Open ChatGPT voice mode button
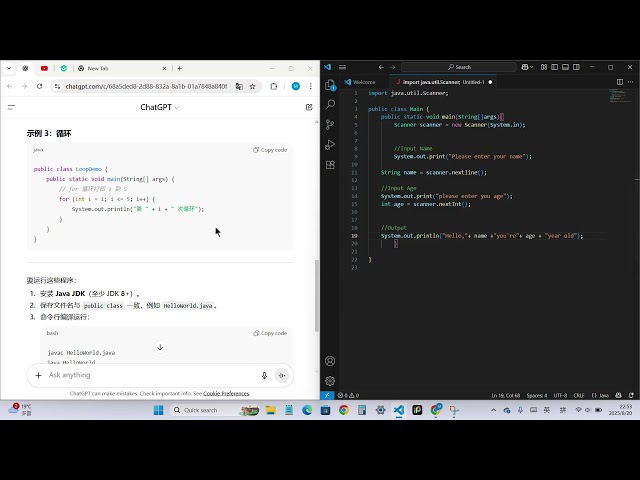This screenshot has width=640, height=480. pos(282,375)
